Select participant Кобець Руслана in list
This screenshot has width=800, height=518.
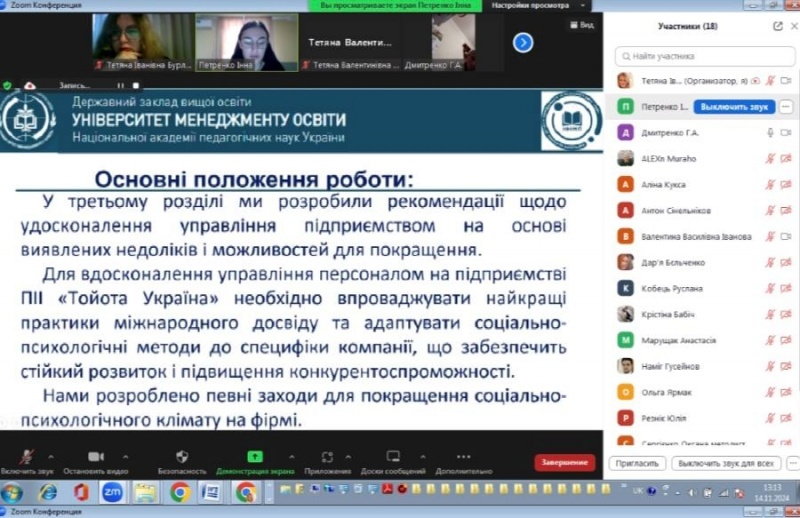[x=702, y=288]
